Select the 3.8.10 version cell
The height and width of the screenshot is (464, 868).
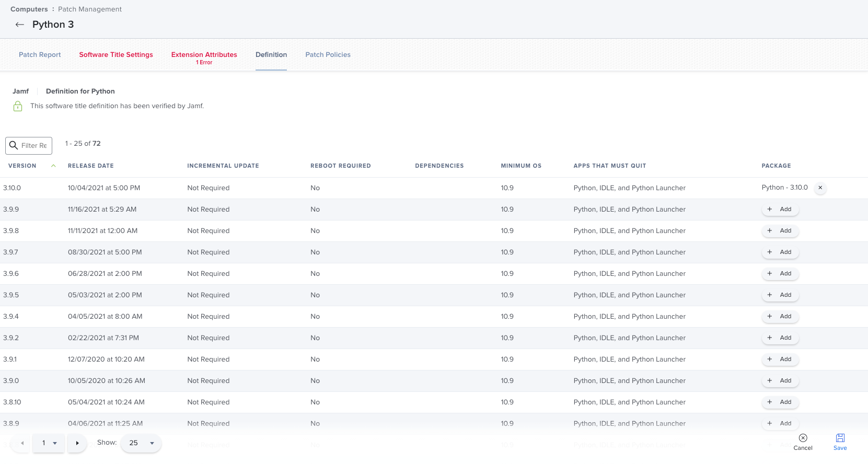pyautogui.click(x=12, y=402)
